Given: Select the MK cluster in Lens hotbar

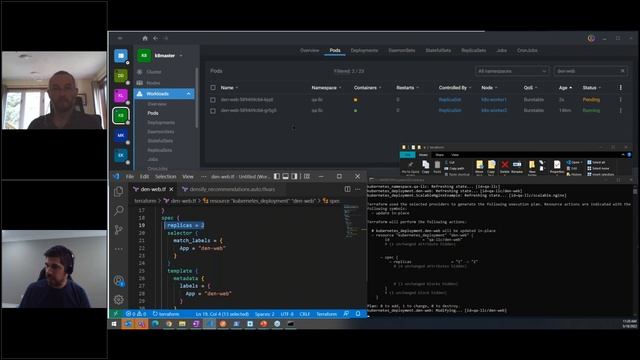Looking at the screenshot, I should coord(121,136).
